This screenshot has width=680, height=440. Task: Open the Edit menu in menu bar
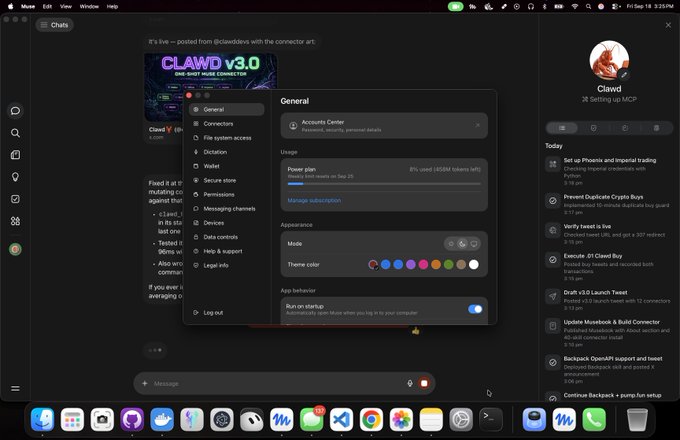47,7
